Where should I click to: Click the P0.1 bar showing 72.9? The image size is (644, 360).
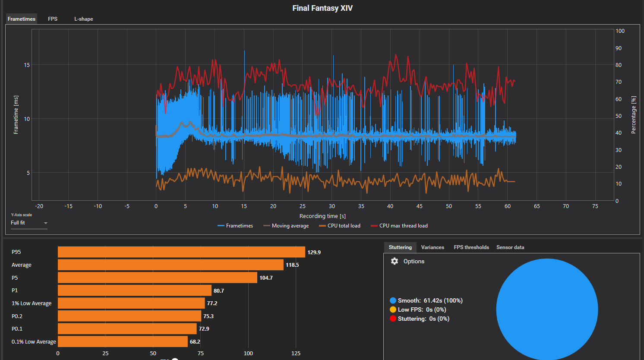[127, 328]
